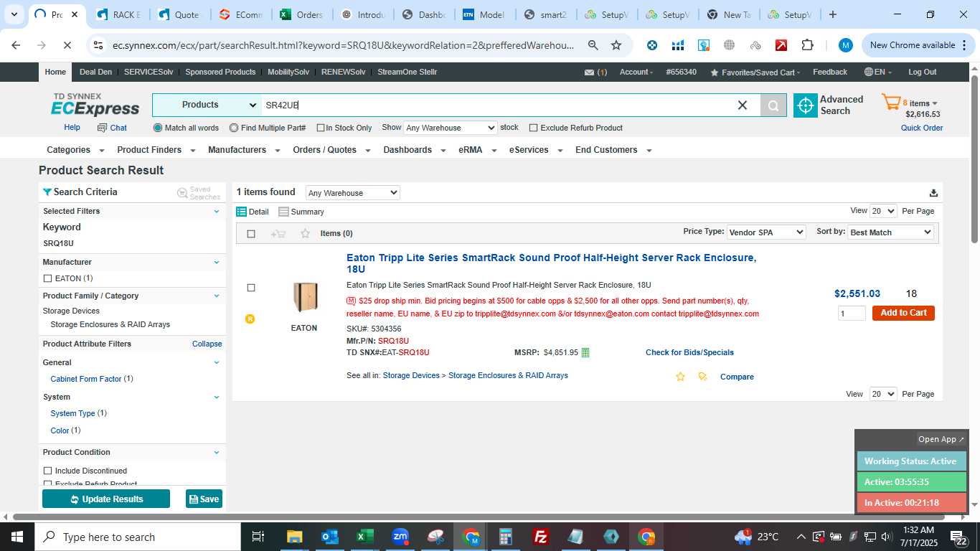Open results Any Warehouse dropdown

tap(352, 193)
